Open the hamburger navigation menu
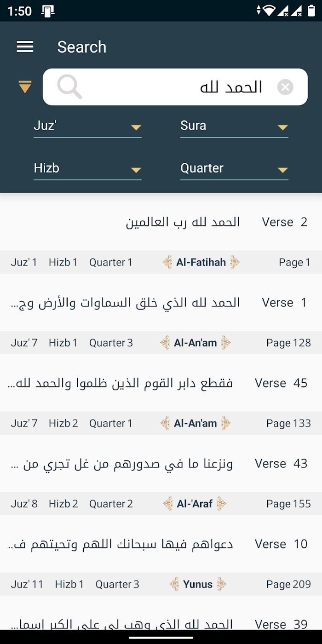This screenshot has height=644, width=322. coord(25,46)
